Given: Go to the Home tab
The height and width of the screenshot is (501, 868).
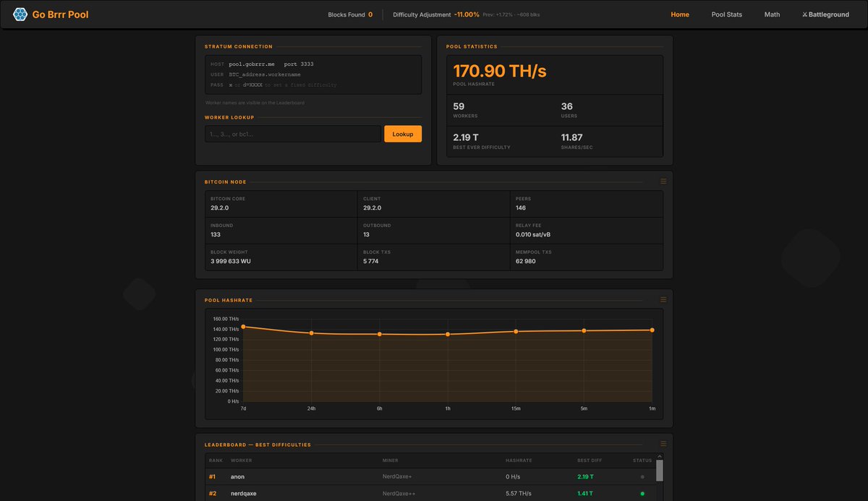Looking at the screenshot, I should click(680, 14).
